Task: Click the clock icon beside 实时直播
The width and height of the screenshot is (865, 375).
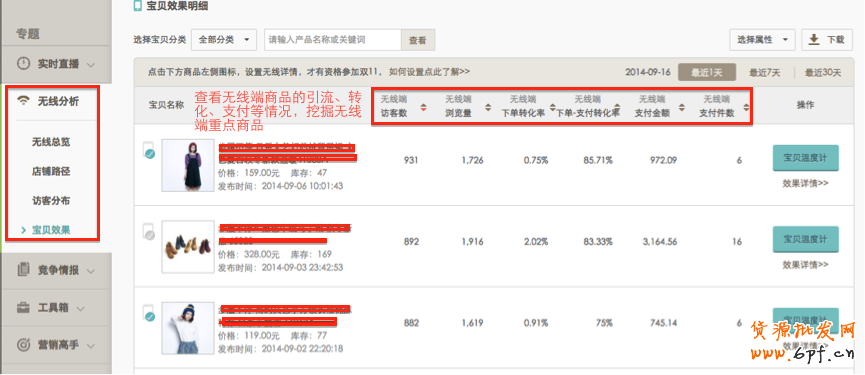Action: 23,63
